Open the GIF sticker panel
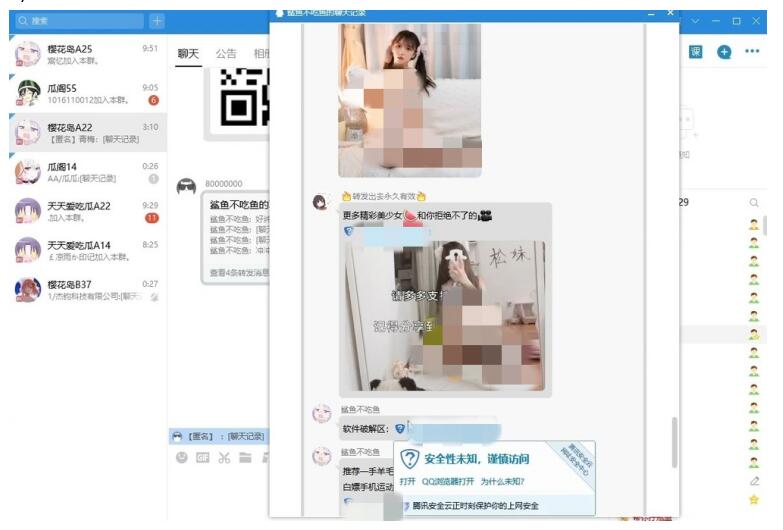The image size is (783, 530). [202, 457]
